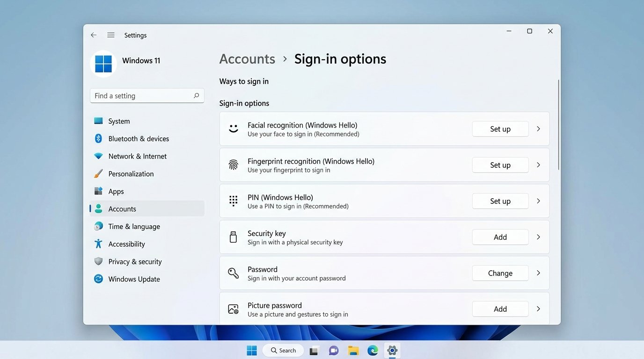The height and width of the screenshot is (359, 644).
Task: Launch Microsoft Edge from the taskbar
Action: [373, 351]
